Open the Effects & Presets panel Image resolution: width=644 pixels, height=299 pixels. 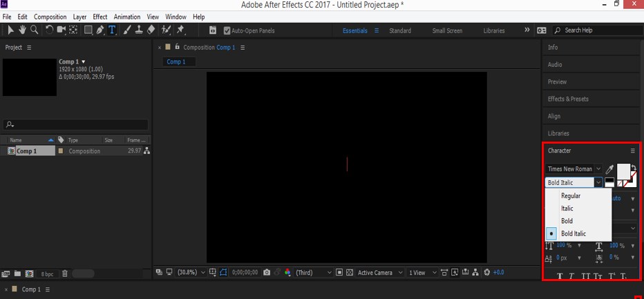click(568, 99)
